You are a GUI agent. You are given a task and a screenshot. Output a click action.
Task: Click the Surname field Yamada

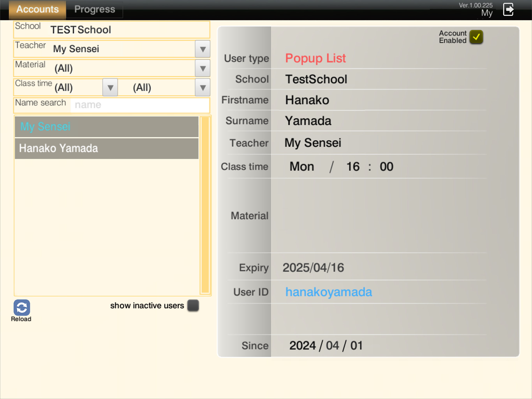pyautogui.click(x=308, y=121)
